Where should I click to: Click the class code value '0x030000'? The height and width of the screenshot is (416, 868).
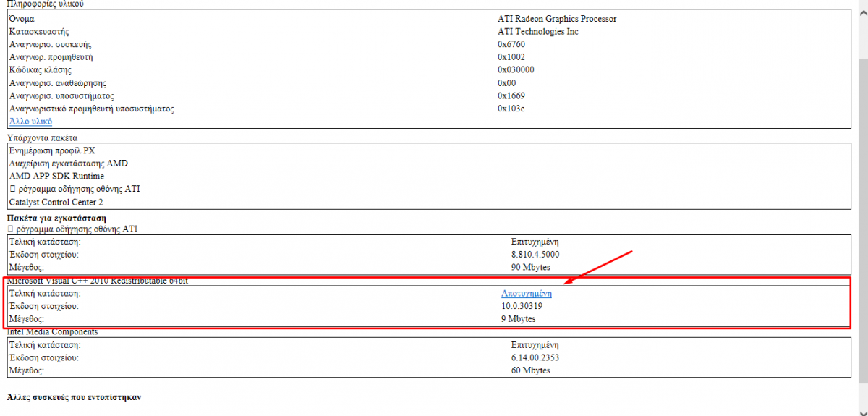516,70
